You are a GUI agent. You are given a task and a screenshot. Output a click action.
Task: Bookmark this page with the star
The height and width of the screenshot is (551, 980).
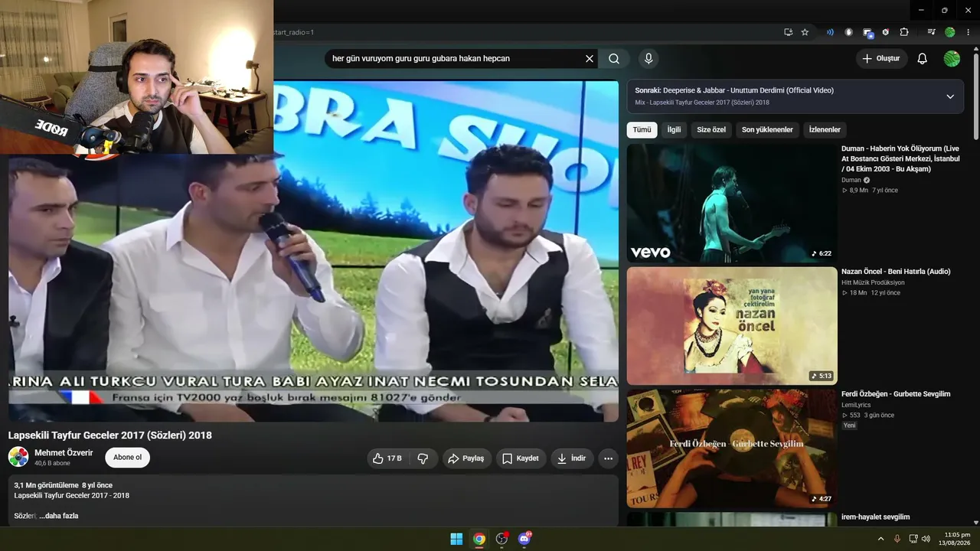(805, 32)
